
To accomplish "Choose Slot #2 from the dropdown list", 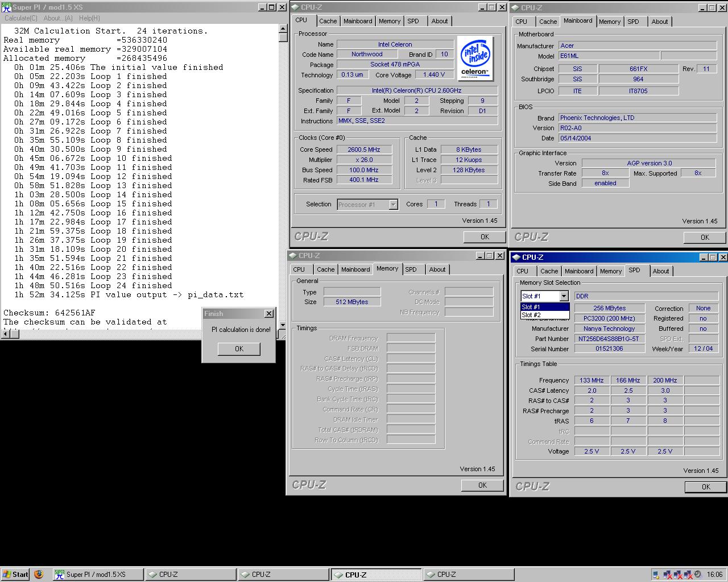I will 545,315.
